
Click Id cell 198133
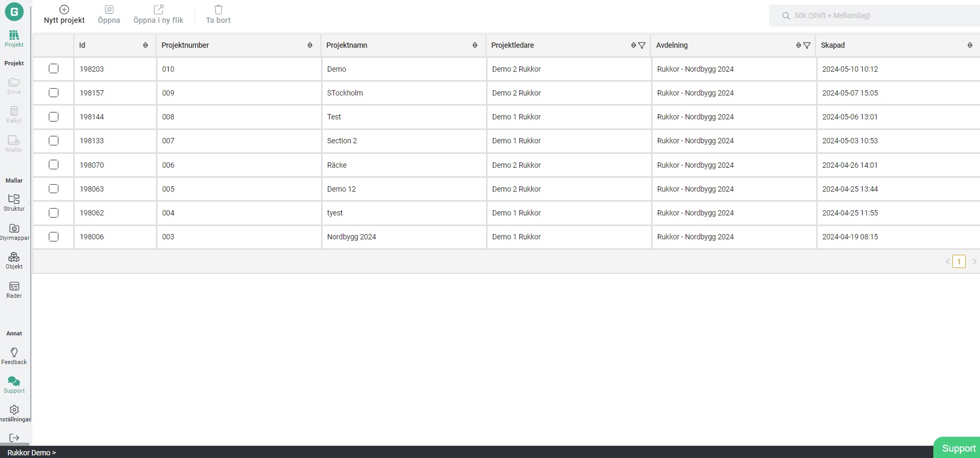(115, 141)
